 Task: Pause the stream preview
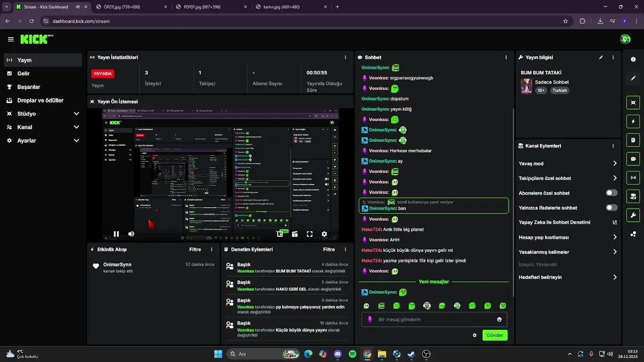(116, 234)
